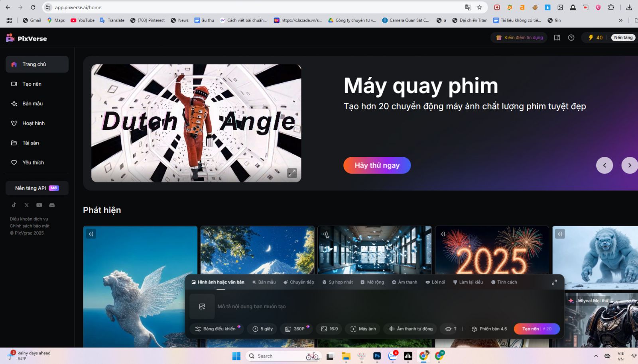Open PixVerse's TikTok link in sidebar
Screen dimensions: 638x364
[x=14, y=205]
